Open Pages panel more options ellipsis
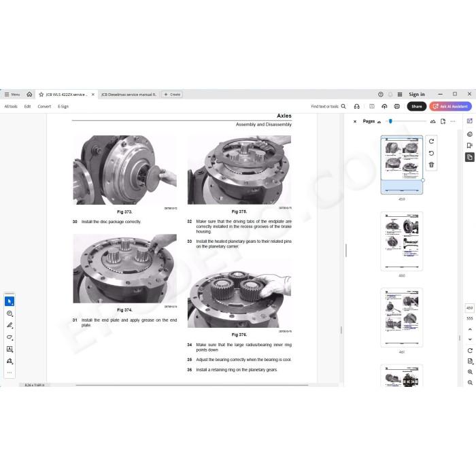This screenshot has height=476, width=476. (453, 122)
